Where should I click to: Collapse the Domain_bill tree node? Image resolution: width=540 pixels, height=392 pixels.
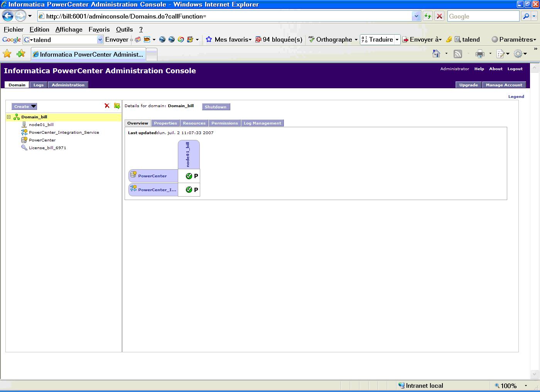click(x=8, y=117)
